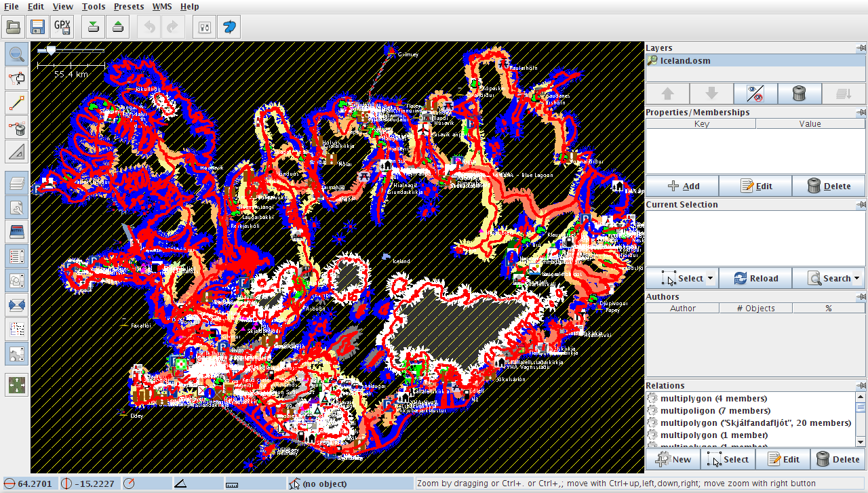
Task: Open the Presets menu
Action: click(129, 7)
